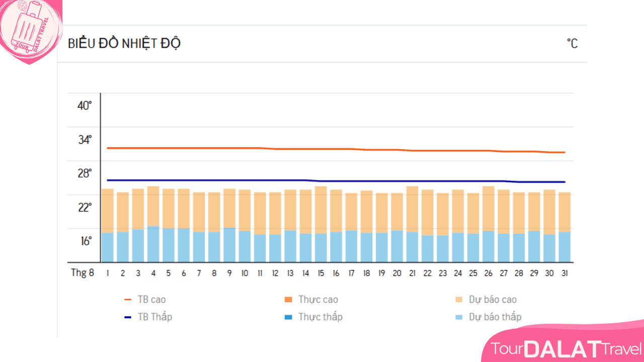This screenshot has height=362, width=644.
Task: Toggle the Dự báo cao legend label
Action: click(493, 300)
